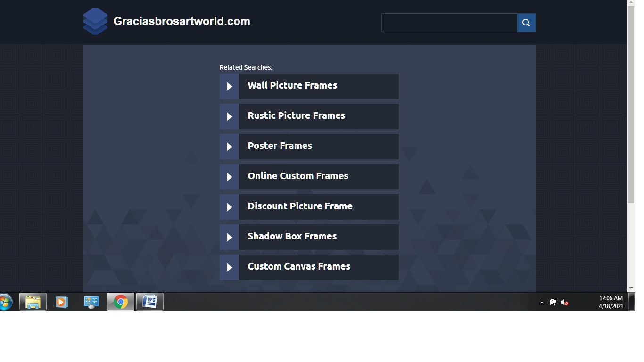This screenshot has height=362, width=644.
Task: Show hidden system tray icons arrow
Action: pos(542,302)
